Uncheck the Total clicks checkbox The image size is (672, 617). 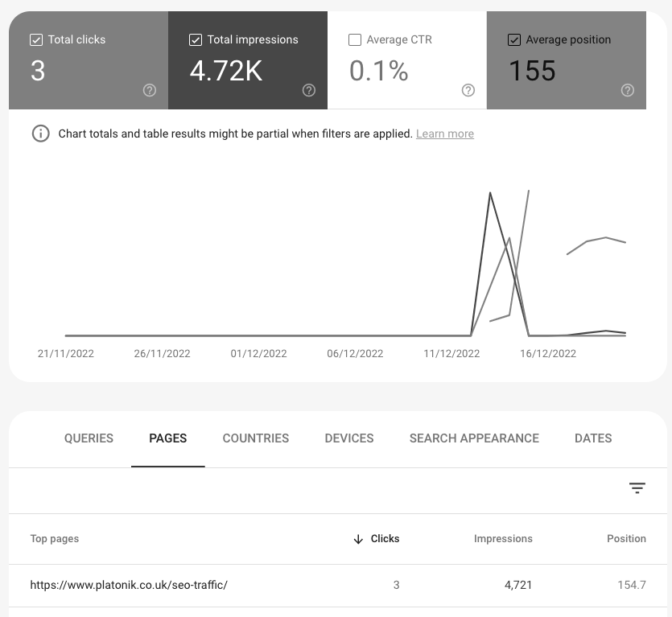coord(36,39)
